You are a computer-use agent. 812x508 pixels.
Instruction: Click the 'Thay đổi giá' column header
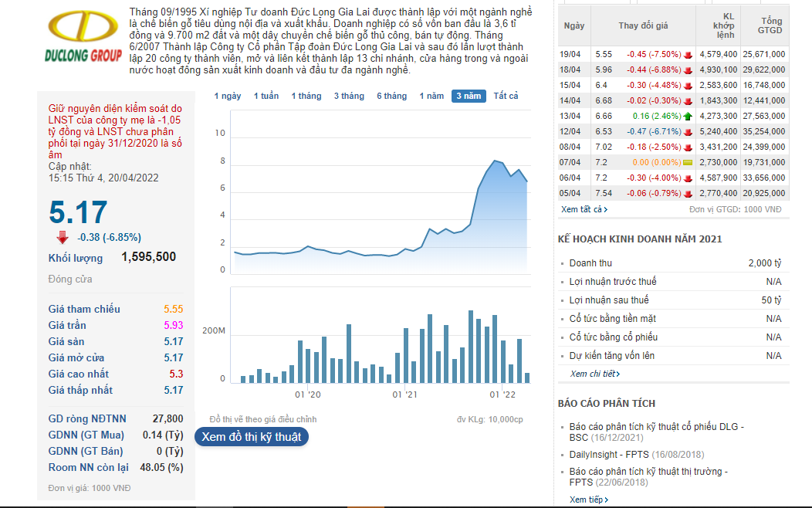point(643,25)
